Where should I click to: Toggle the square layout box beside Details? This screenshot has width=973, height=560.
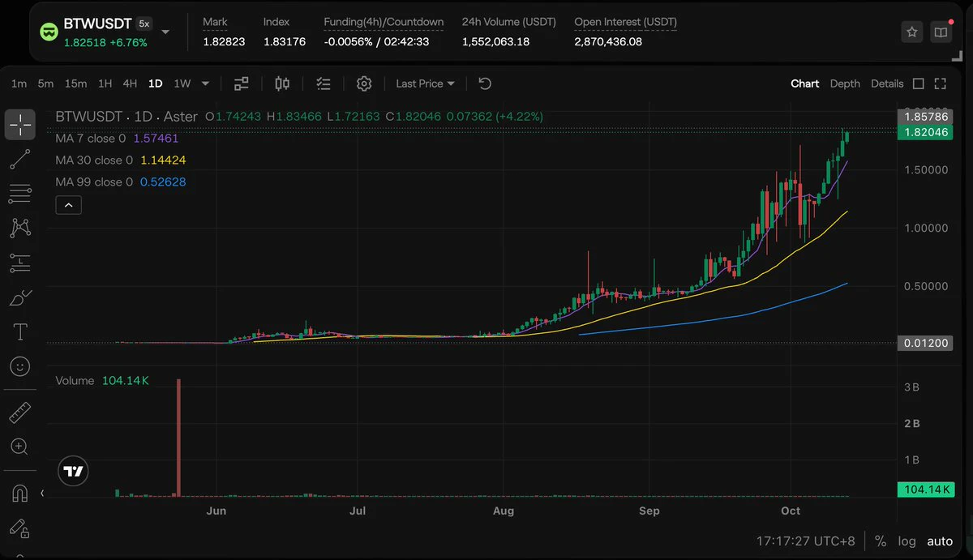point(919,83)
